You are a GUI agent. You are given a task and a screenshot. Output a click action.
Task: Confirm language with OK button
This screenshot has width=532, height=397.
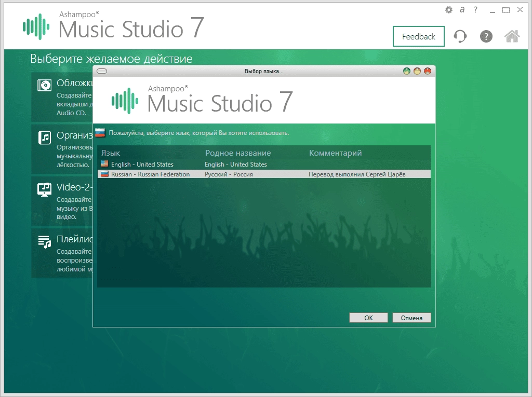pos(368,318)
